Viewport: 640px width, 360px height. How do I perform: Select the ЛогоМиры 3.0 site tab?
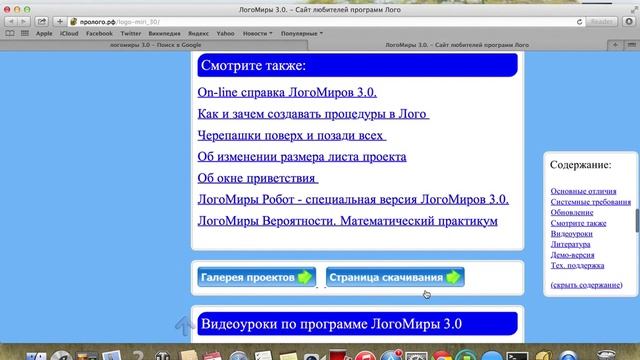point(457,45)
